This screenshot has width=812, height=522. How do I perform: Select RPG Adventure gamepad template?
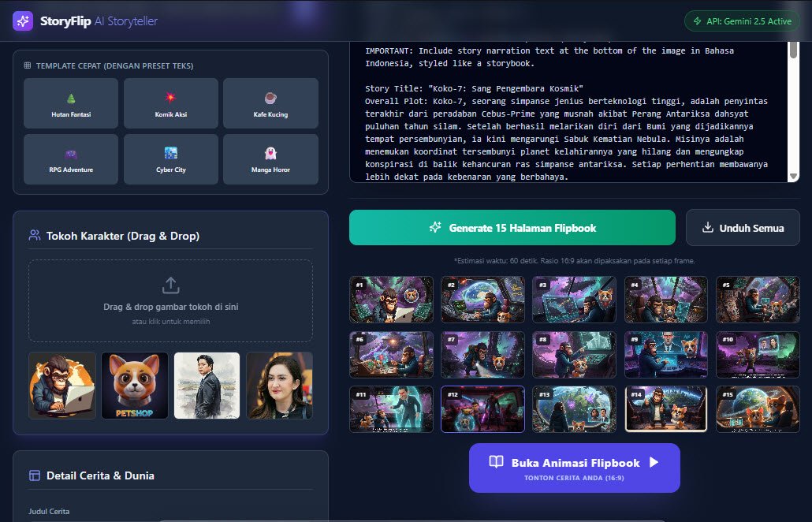pos(71,159)
